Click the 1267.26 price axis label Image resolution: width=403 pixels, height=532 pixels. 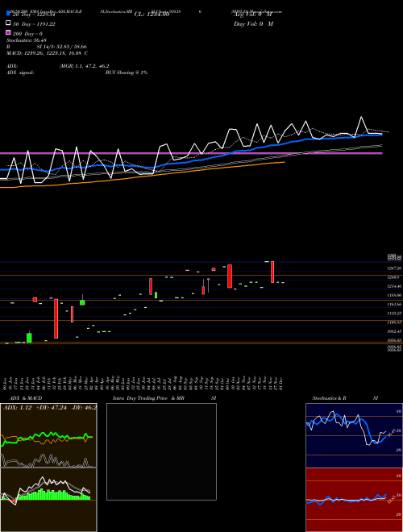(x=394, y=268)
